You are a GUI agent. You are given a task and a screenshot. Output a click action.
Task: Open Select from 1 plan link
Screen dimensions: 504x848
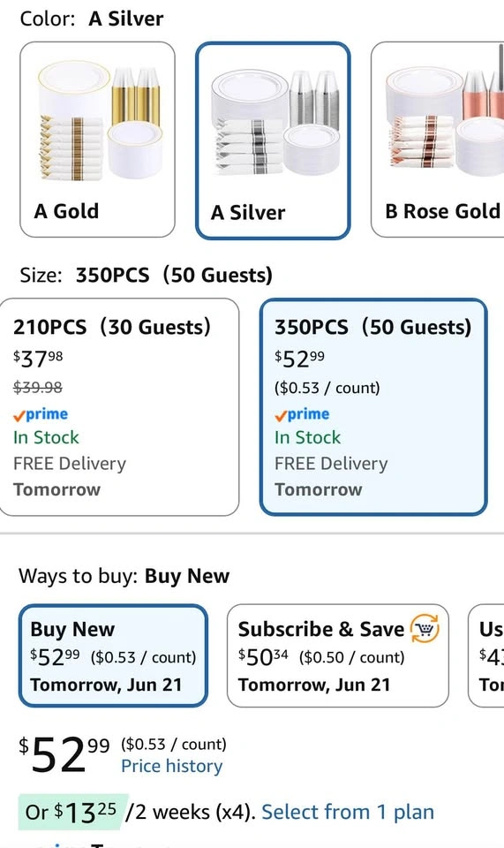(x=348, y=812)
